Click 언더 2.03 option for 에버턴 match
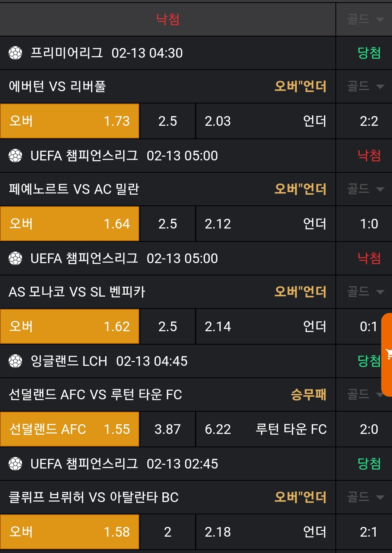This screenshot has height=553, width=392. tap(265, 121)
